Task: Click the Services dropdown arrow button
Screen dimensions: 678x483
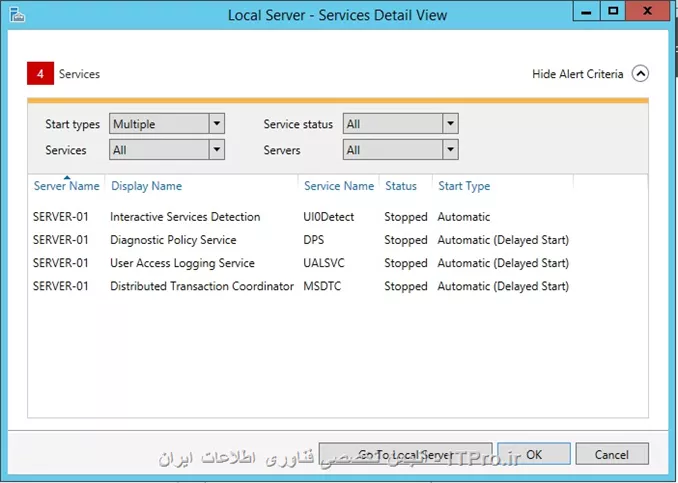Action: pos(217,150)
